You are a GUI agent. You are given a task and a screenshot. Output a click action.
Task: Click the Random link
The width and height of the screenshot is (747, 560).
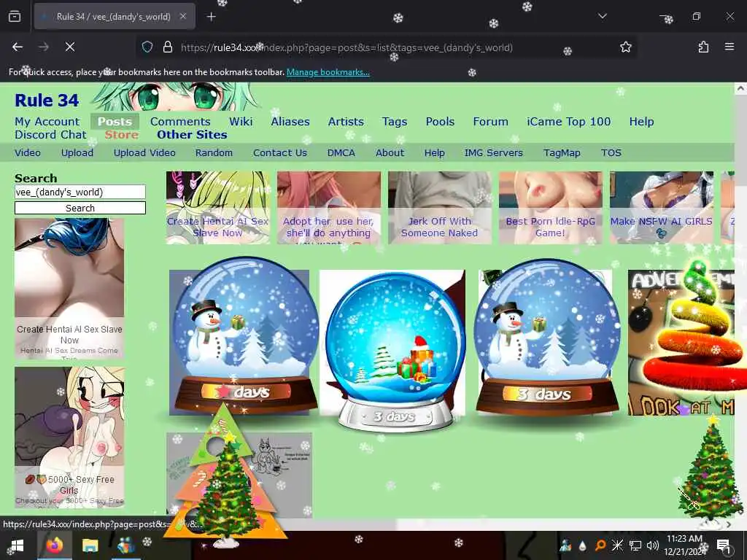click(x=214, y=153)
